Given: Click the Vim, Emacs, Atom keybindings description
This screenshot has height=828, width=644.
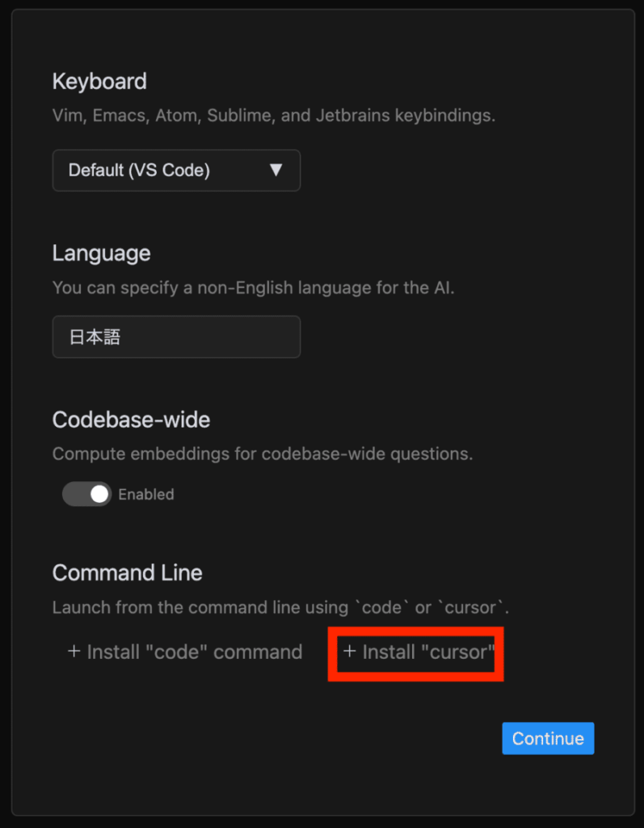Looking at the screenshot, I should [x=273, y=115].
